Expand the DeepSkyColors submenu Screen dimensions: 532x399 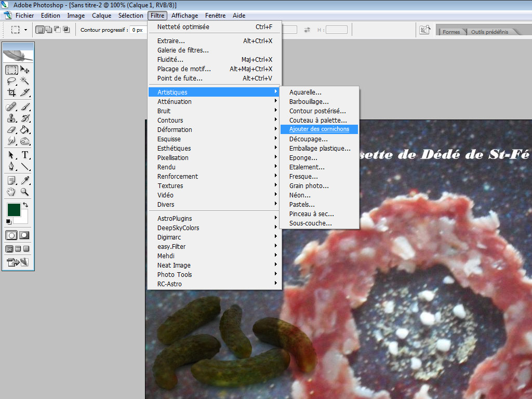pyautogui.click(x=215, y=228)
